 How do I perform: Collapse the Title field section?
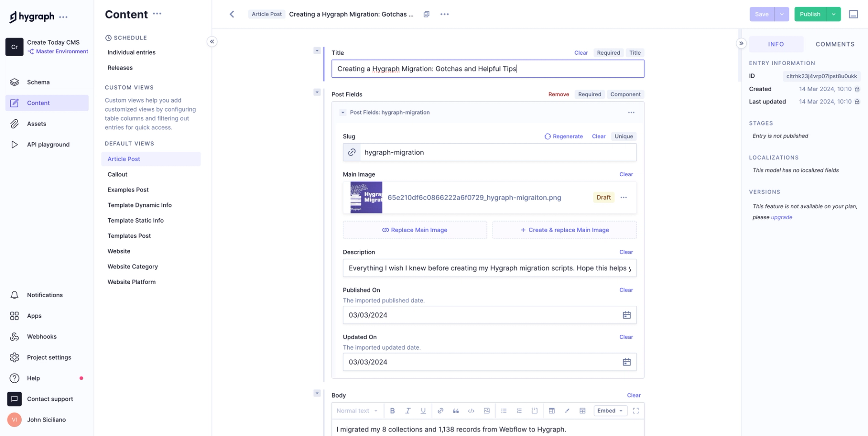[317, 51]
